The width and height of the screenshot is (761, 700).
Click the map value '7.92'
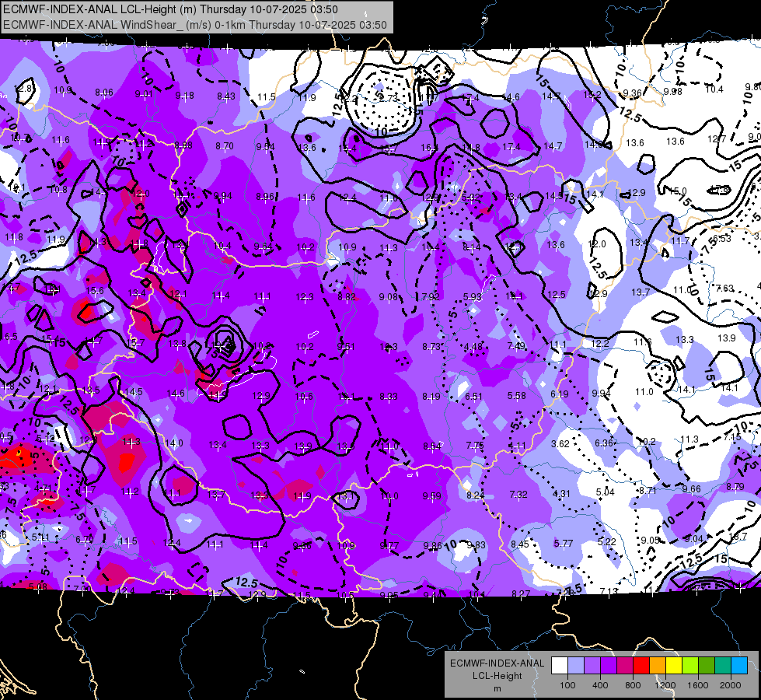[431, 296]
